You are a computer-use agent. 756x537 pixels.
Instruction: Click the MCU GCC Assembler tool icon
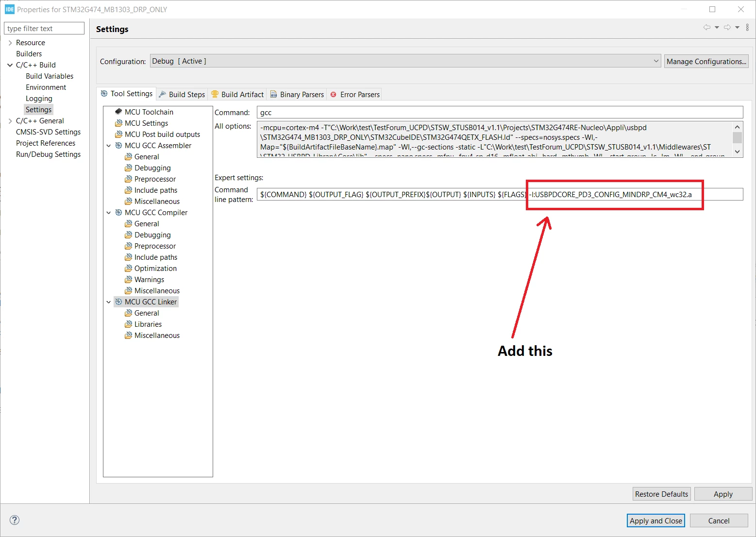tap(118, 145)
